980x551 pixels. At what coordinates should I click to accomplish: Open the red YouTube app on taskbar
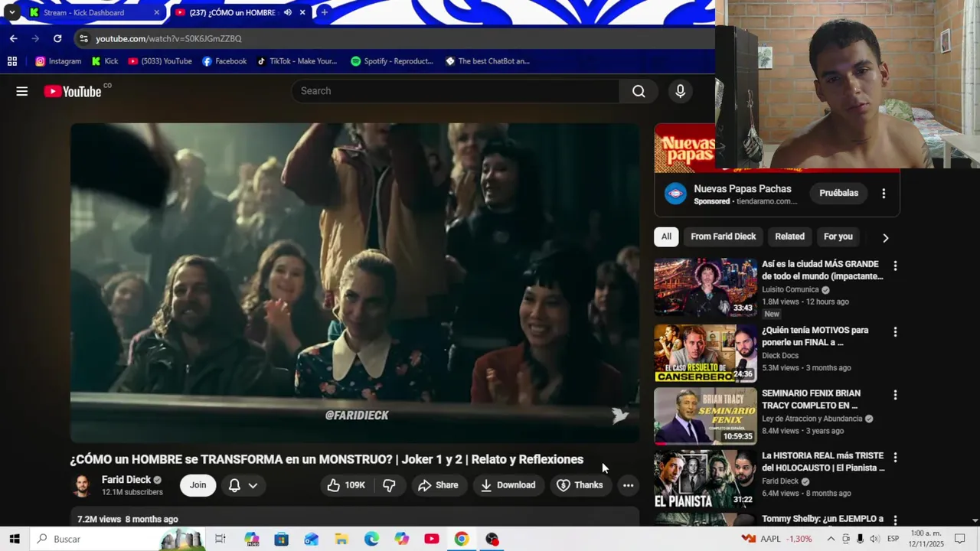pyautogui.click(x=432, y=539)
